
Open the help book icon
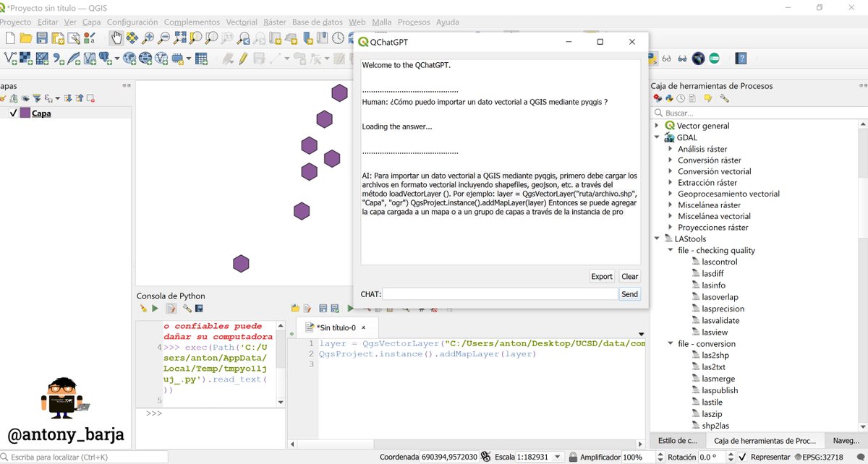(741, 58)
